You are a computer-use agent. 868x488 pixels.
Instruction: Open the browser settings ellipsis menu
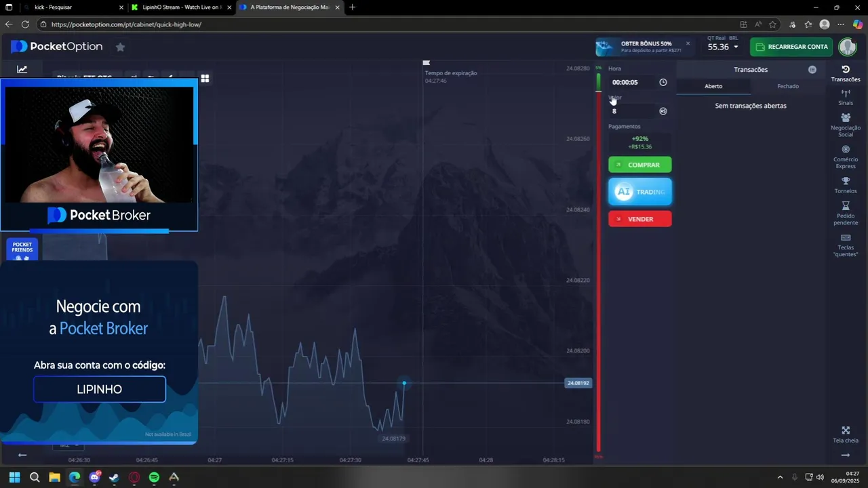coord(841,24)
